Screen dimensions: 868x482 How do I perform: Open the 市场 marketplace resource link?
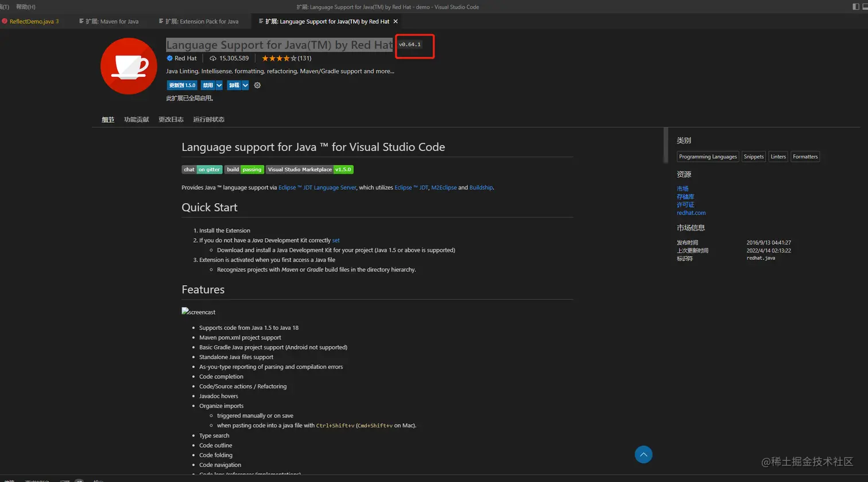683,189
